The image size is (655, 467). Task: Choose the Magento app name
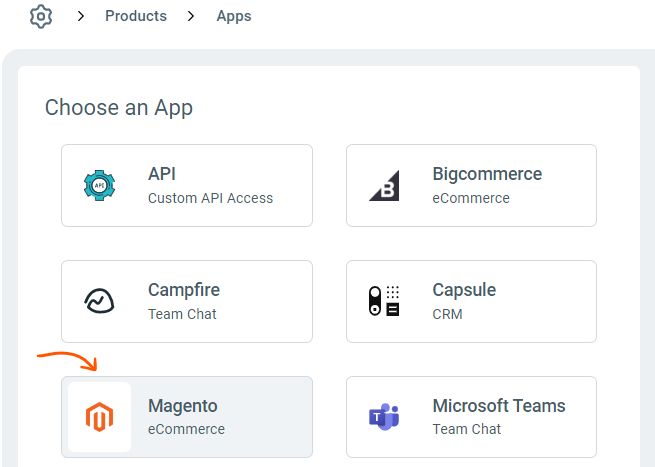pos(183,406)
